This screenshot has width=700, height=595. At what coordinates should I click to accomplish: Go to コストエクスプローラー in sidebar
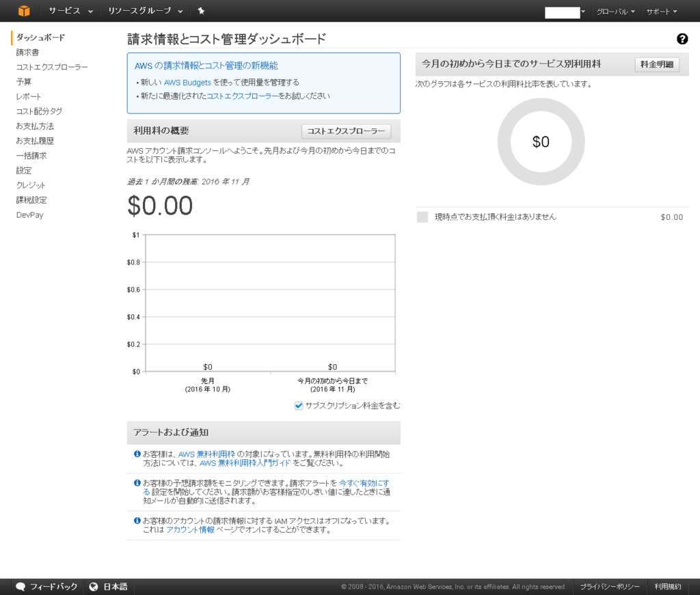52,67
